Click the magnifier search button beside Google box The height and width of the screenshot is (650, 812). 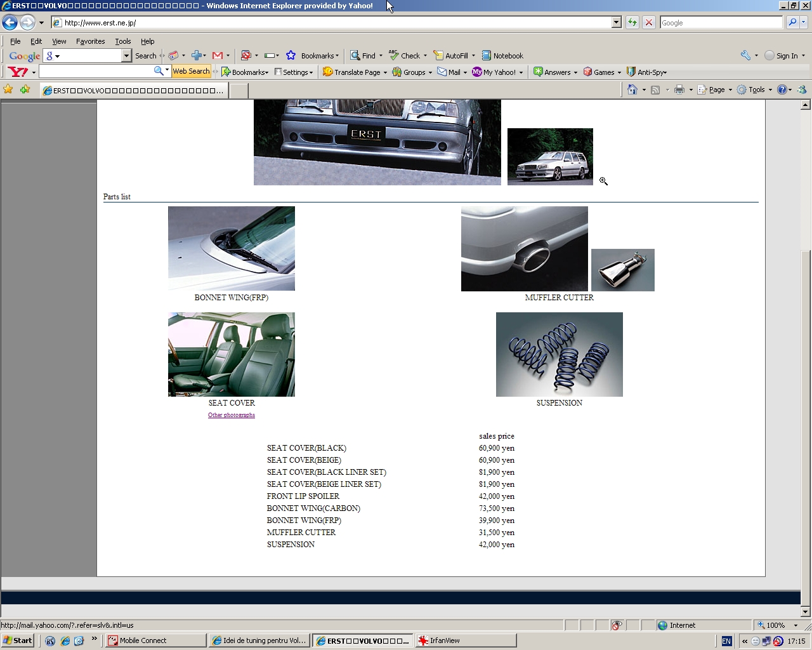[x=792, y=23]
